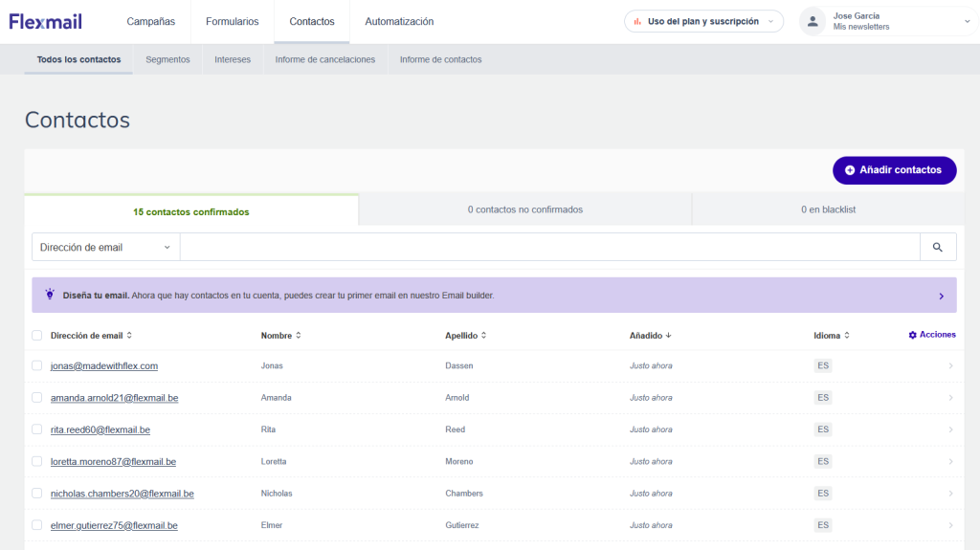Open Informe de contactos tab
This screenshot has width=980, height=550.
[440, 59]
